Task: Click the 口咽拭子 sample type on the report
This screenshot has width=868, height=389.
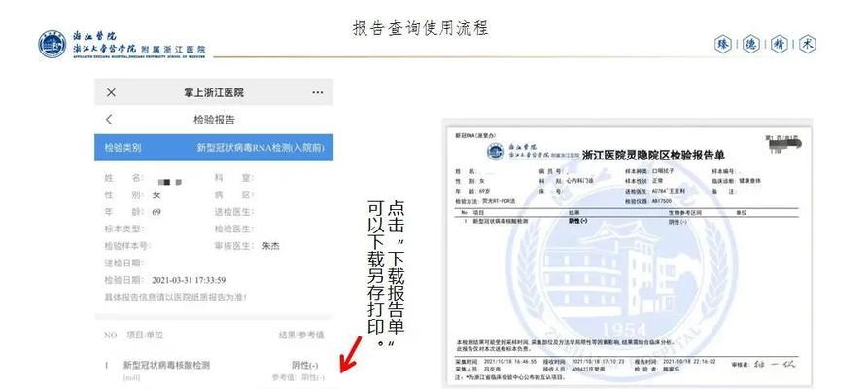Action: [663, 170]
